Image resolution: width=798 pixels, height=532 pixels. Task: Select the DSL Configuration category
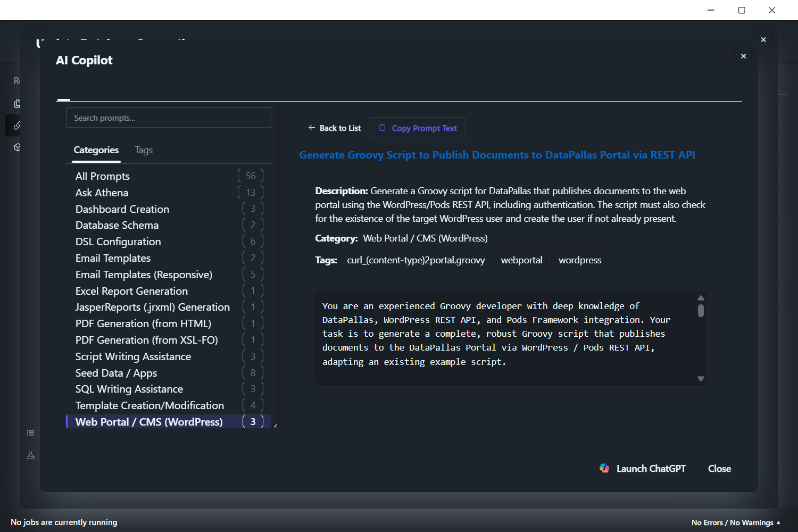(169, 242)
